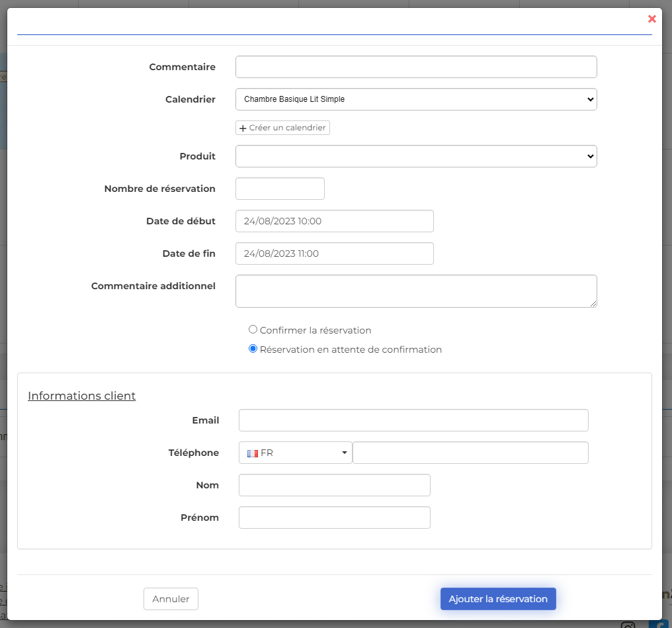Click the Nom input field
This screenshot has width=672, height=628.
click(x=334, y=485)
